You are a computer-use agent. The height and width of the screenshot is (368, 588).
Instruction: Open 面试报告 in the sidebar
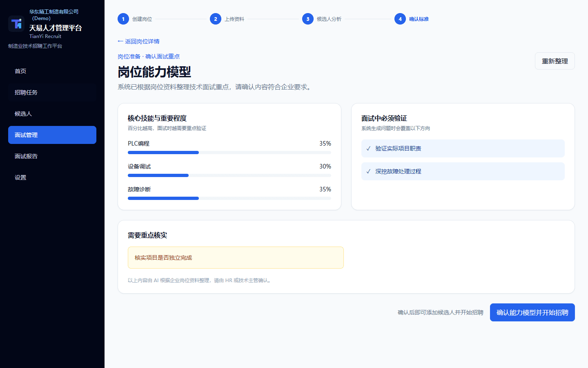pyautogui.click(x=52, y=156)
